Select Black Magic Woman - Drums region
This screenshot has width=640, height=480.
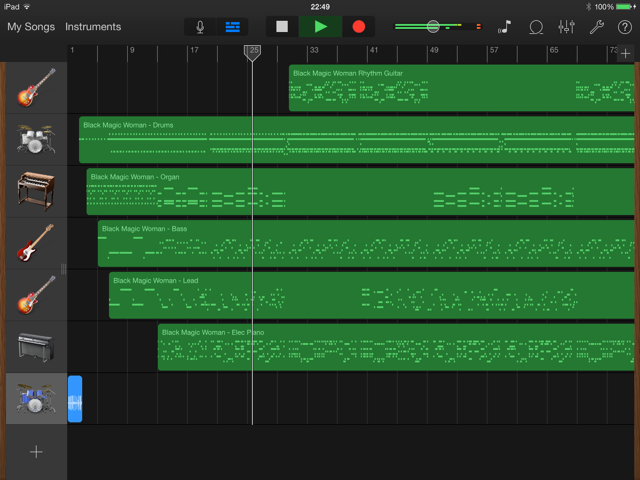pyautogui.click(x=356, y=140)
